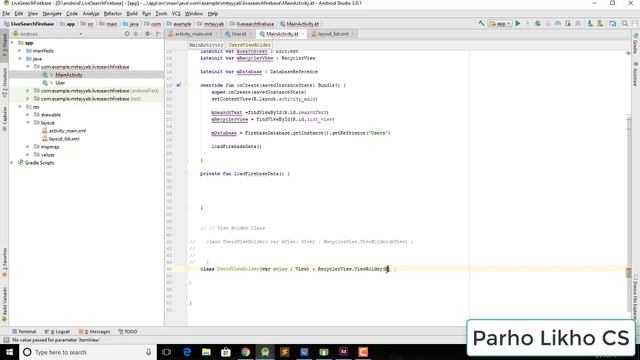The width and height of the screenshot is (640, 360).
Task: Open the Terminal tool window
Action: pyautogui.click(x=24, y=331)
